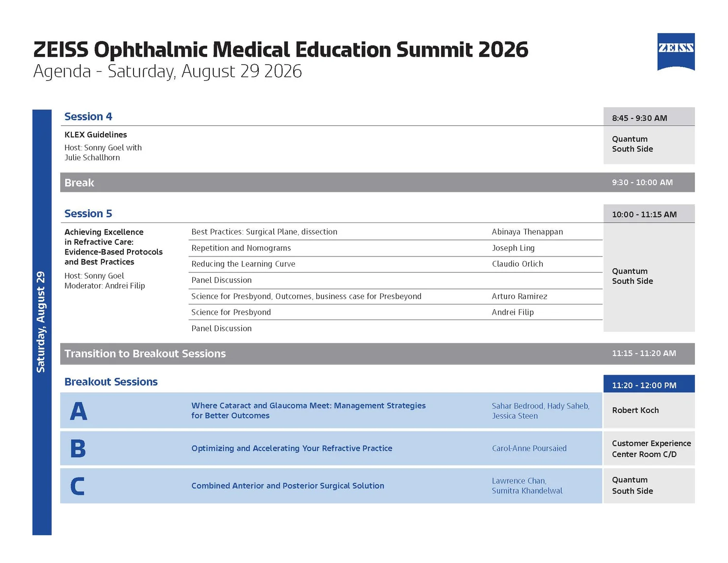Click speaker 'Joseph Ling'
This screenshot has width=728, height=563.
click(x=513, y=248)
